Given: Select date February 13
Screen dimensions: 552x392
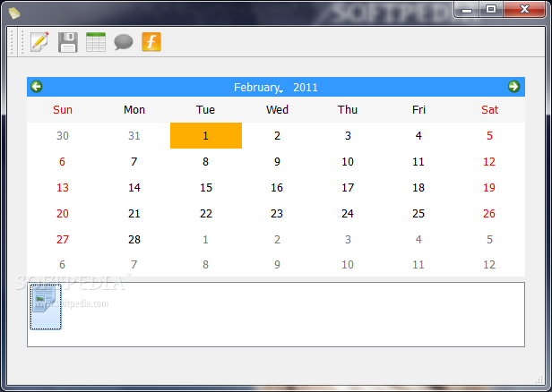Looking at the screenshot, I should click(63, 187).
